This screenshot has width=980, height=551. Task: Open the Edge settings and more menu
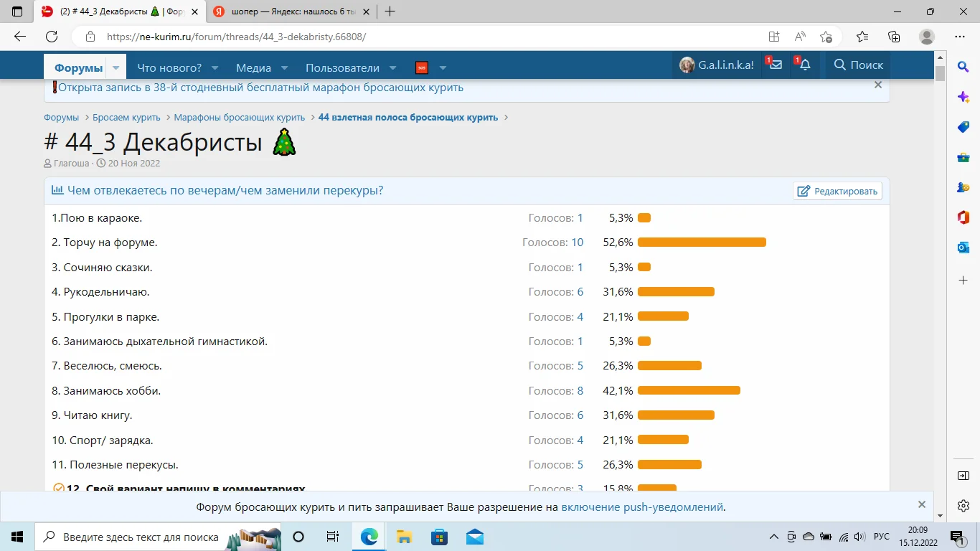(x=960, y=37)
